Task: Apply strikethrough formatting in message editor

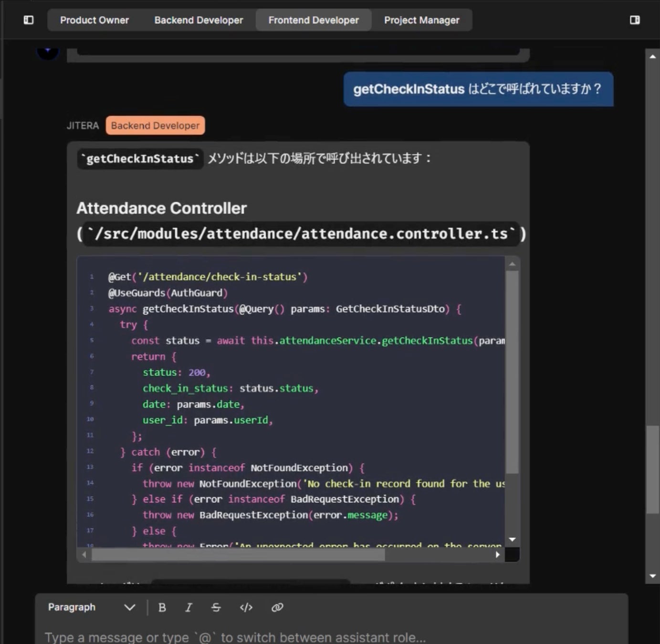Action: tap(216, 607)
